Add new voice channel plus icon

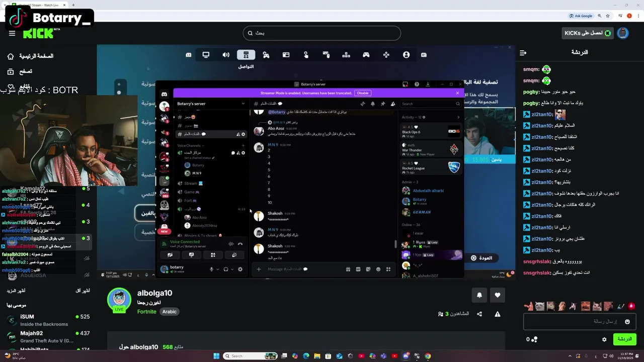244,145
